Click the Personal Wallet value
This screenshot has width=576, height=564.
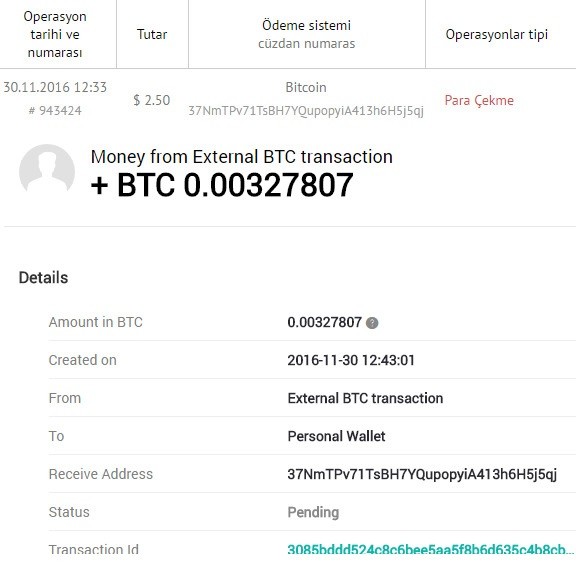336,437
